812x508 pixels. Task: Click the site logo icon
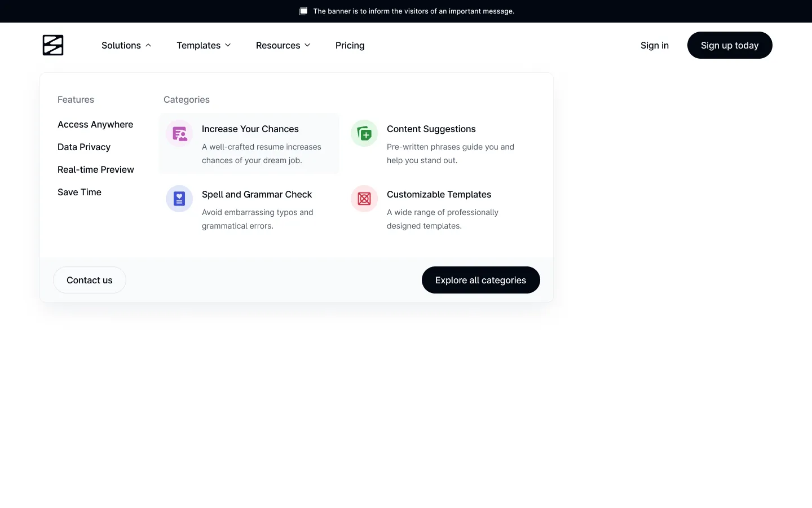click(x=53, y=45)
